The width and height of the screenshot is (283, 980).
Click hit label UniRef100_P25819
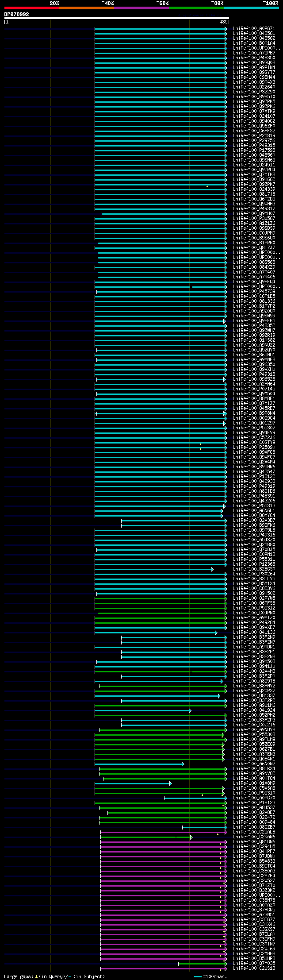[254, 135]
